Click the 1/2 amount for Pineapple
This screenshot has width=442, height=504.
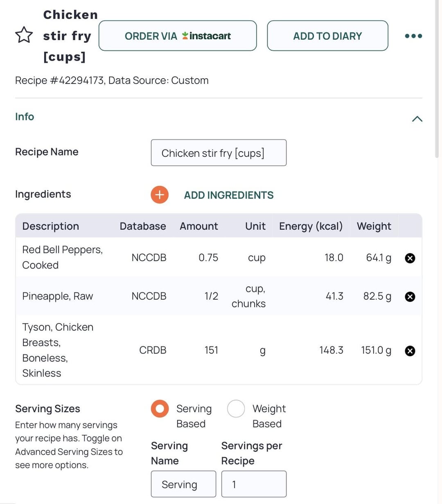point(211,296)
